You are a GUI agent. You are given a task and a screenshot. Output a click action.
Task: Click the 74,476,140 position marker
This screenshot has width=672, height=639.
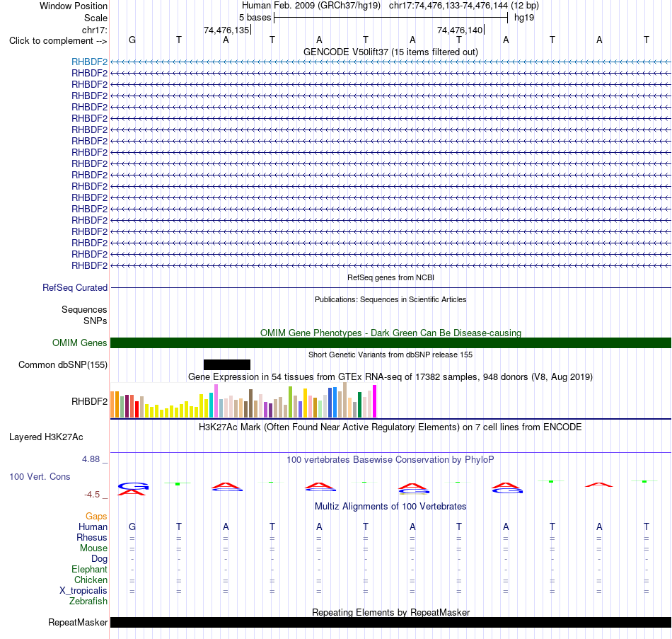460,30
